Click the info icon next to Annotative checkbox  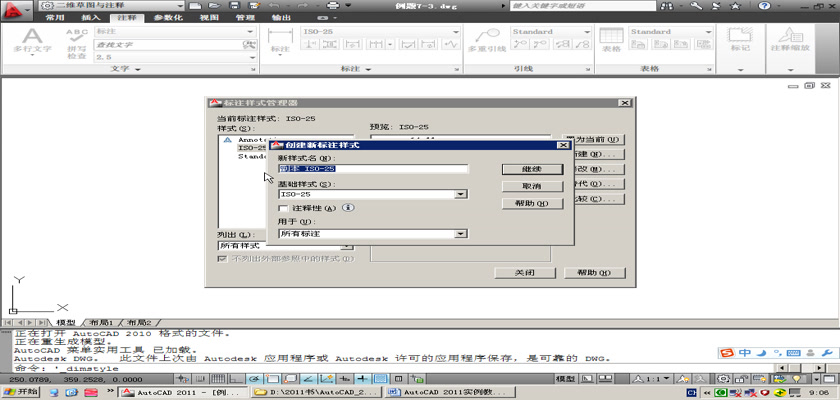tap(348, 207)
